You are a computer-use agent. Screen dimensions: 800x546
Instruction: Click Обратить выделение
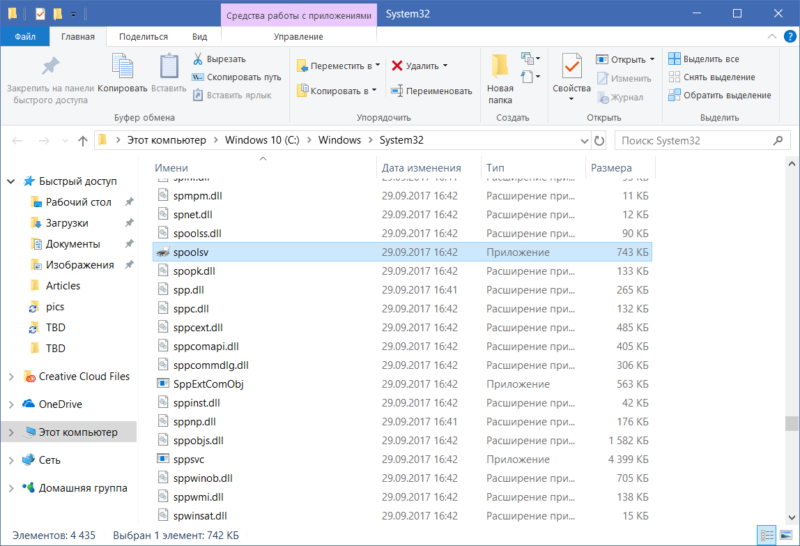[720, 95]
